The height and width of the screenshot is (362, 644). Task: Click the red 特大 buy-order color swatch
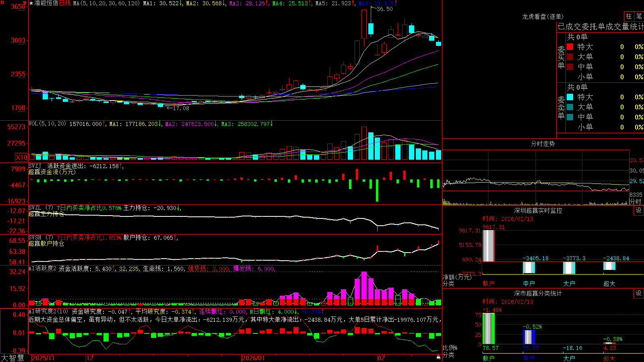coord(570,47)
